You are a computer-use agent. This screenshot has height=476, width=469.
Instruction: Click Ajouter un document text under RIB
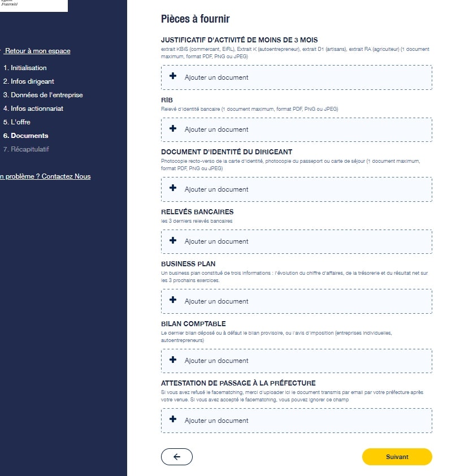[216, 129]
